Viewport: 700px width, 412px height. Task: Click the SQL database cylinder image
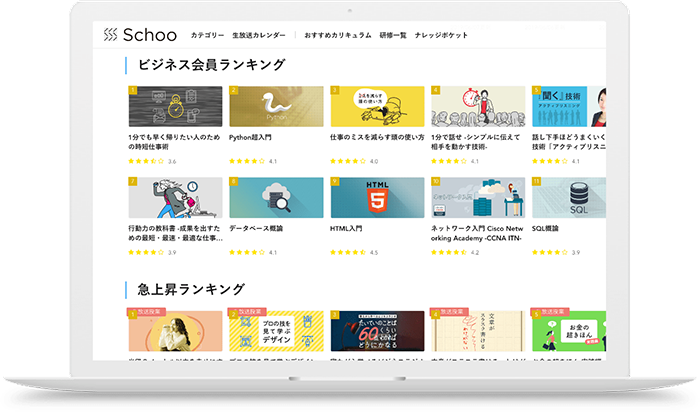pos(568,198)
